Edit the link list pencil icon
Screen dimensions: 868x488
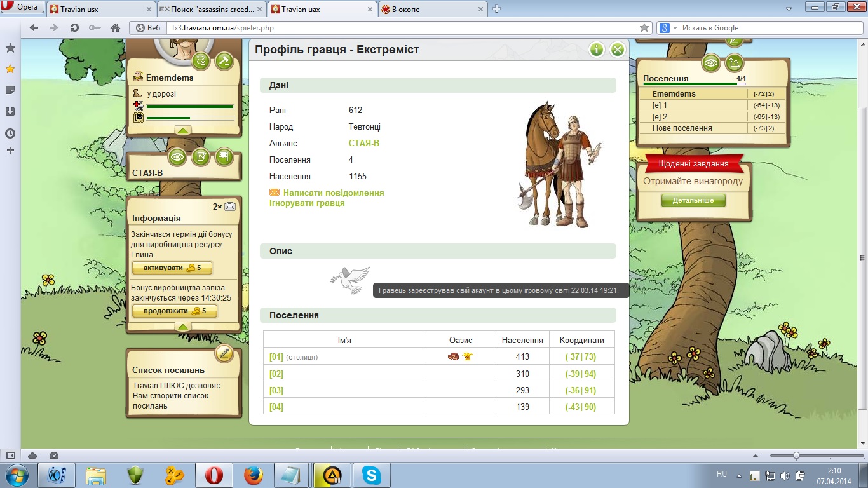pyautogui.click(x=224, y=353)
